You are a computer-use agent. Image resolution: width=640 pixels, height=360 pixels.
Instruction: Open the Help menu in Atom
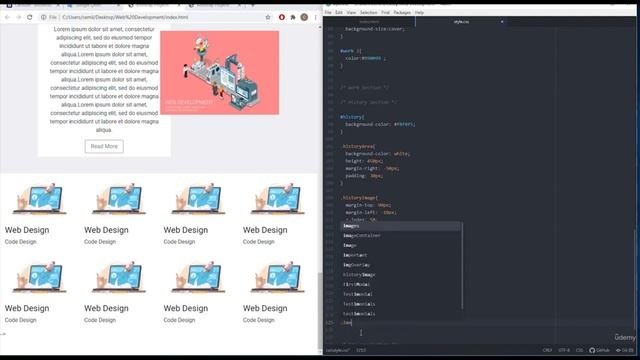[419, 13]
